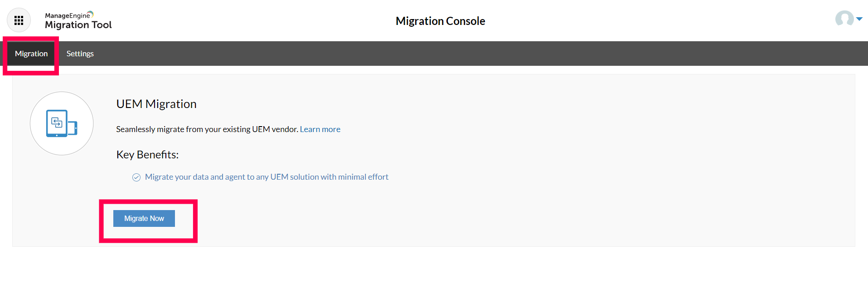Click the green arc above ManageEngine logo

click(x=91, y=14)
